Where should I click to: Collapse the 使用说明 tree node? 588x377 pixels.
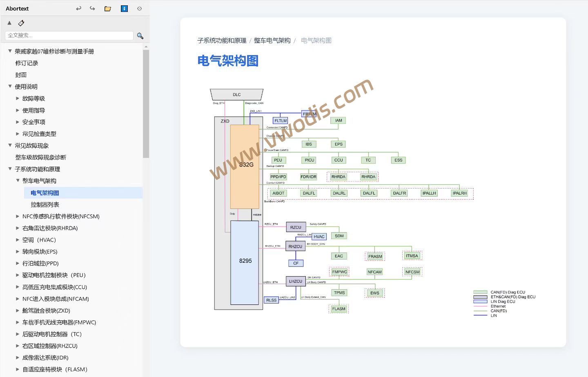coord(10,86)
